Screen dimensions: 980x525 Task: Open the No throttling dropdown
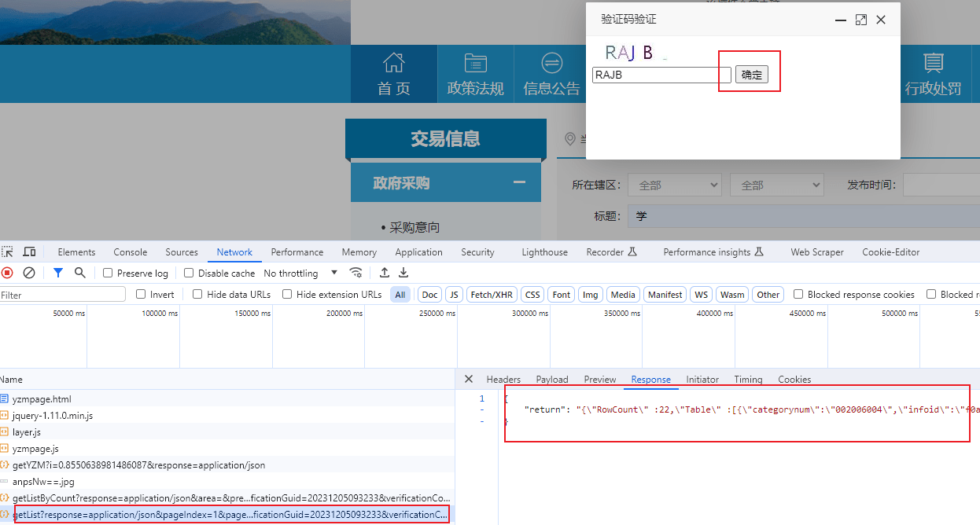(300, 274)
